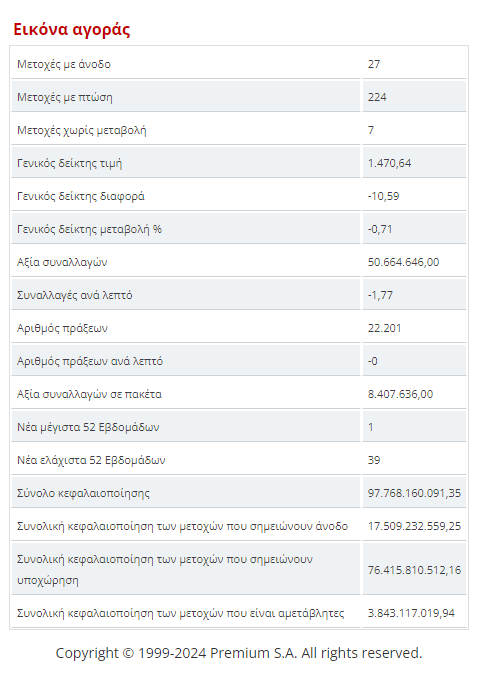Click the Συναλλαγές ανά λεπτό label
This screenshot has width=487, height=674.
click(x=75, y=295)
